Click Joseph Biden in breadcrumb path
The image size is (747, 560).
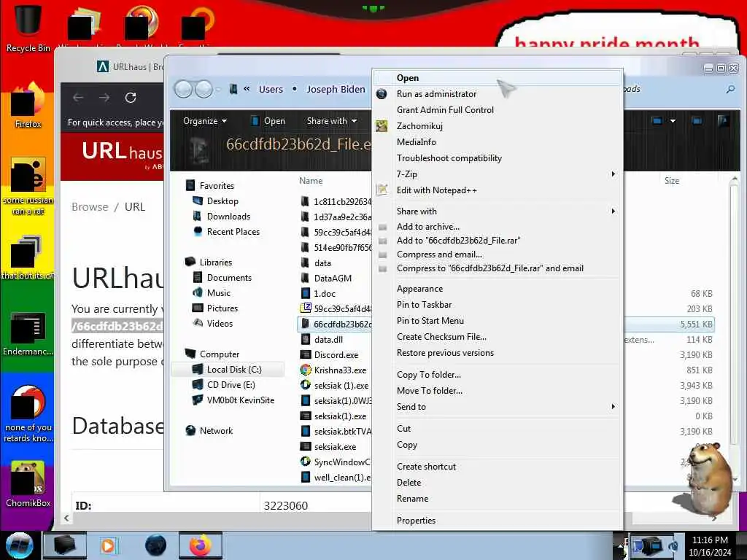tap(336, 89)
